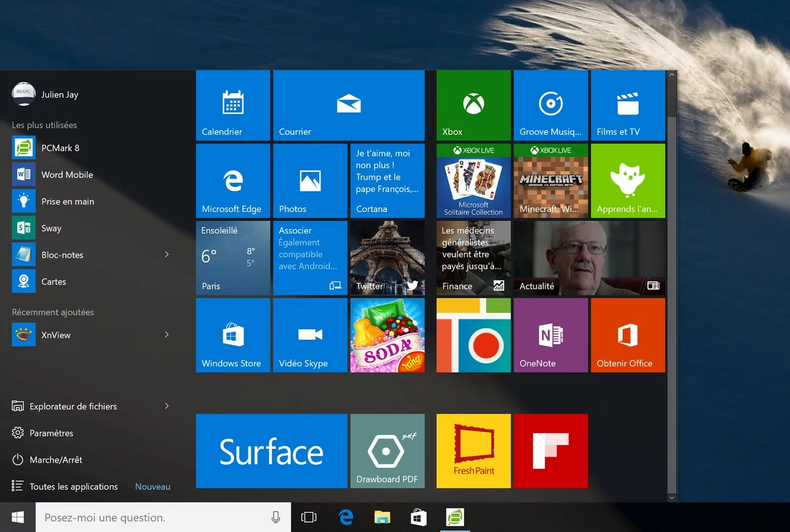The width and height of the screenshot is (790, 532).
Task: Launch Microsoft Solitaire Collection tile
Action: point(473,181)
